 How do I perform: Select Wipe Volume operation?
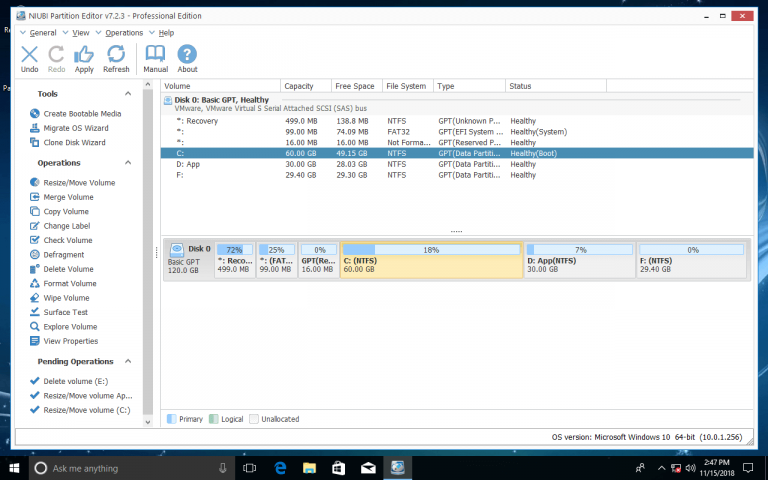click(60, 298)
